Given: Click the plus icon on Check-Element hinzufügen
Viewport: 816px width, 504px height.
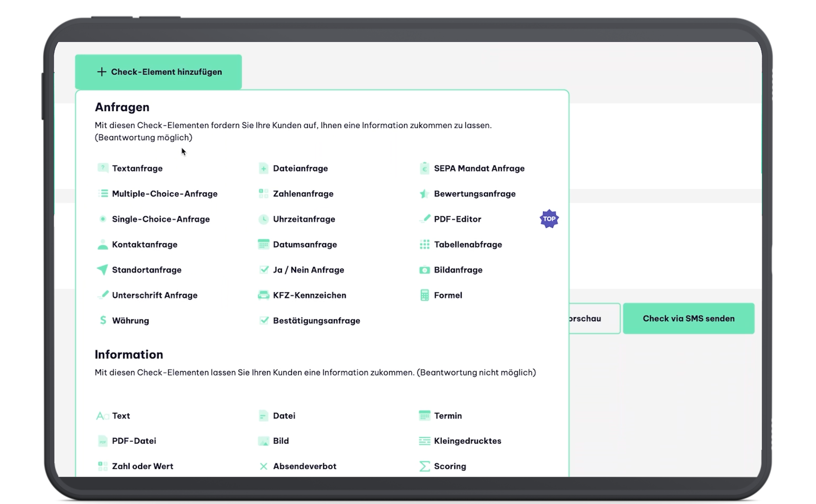Looking at the screenshot, I should [102, 72].
